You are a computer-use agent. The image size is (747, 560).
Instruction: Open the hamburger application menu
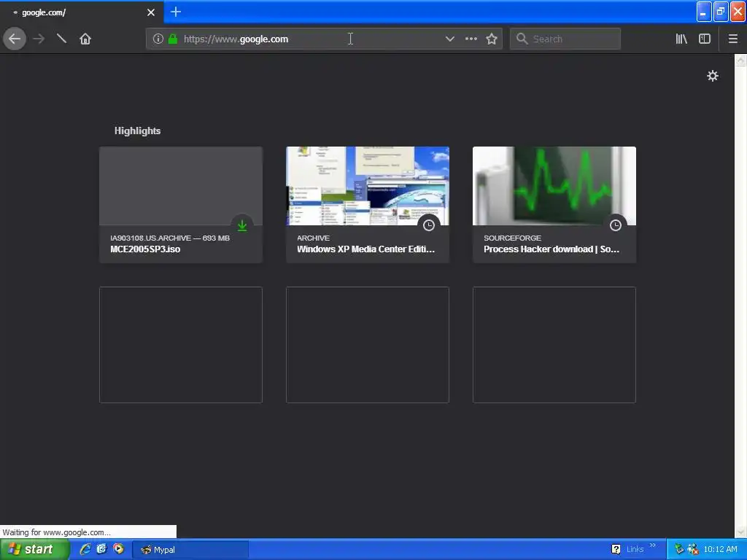(733, 39)
